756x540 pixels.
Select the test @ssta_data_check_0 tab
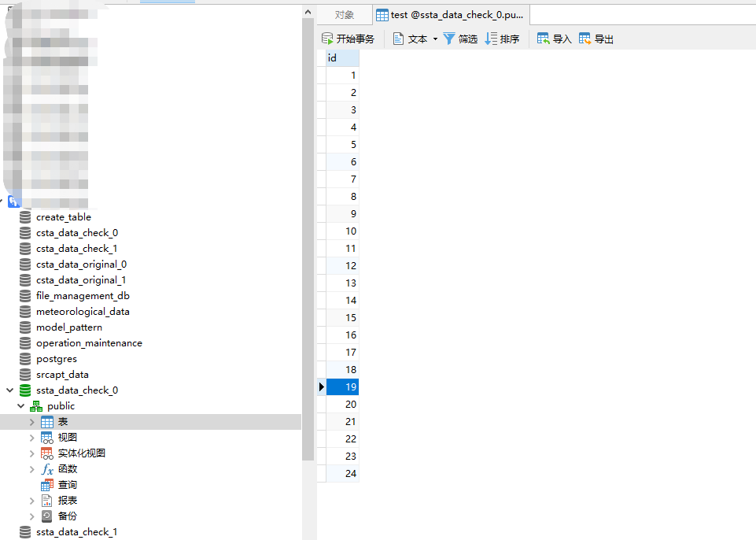[x=450, y=15]
